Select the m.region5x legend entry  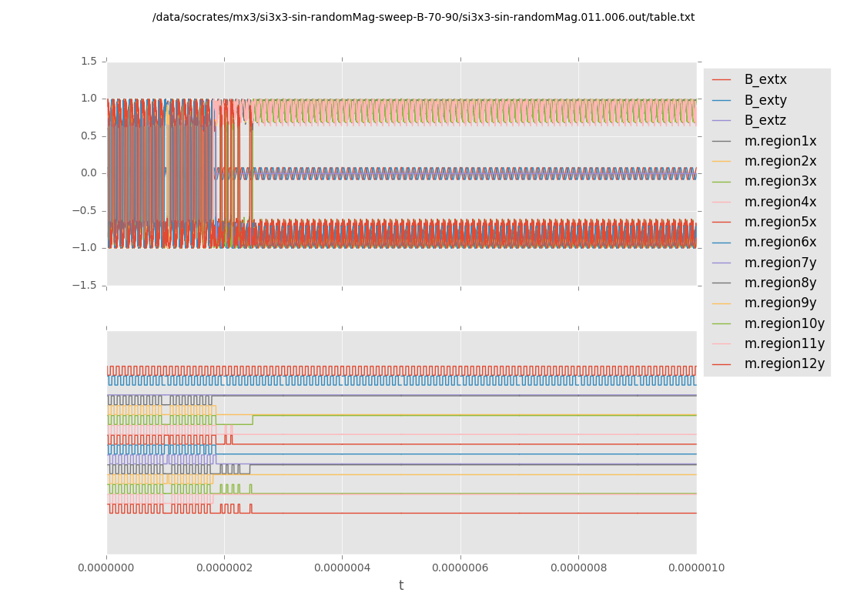tap(780, 222)
